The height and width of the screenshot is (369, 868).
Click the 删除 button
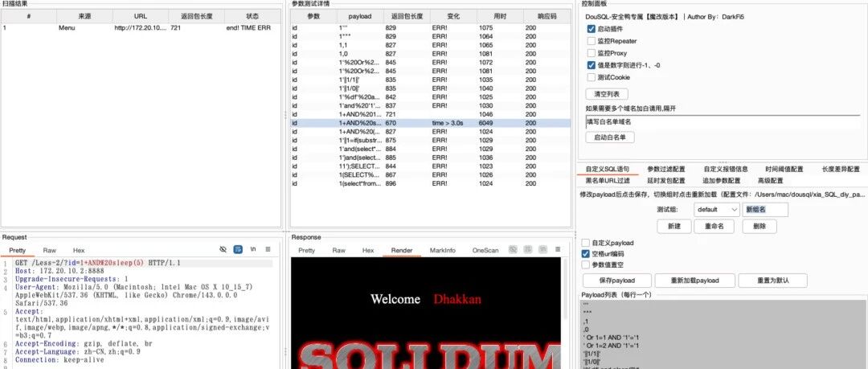759,226
